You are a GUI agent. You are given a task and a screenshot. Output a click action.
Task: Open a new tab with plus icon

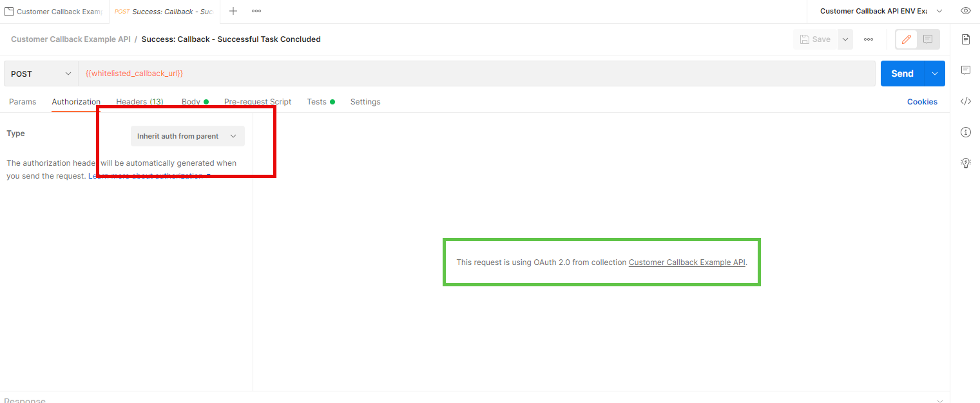click(233, 11)
